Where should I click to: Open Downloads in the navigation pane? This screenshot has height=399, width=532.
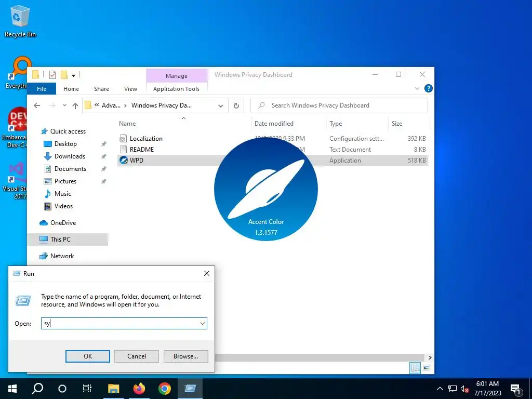pos(70,156)
